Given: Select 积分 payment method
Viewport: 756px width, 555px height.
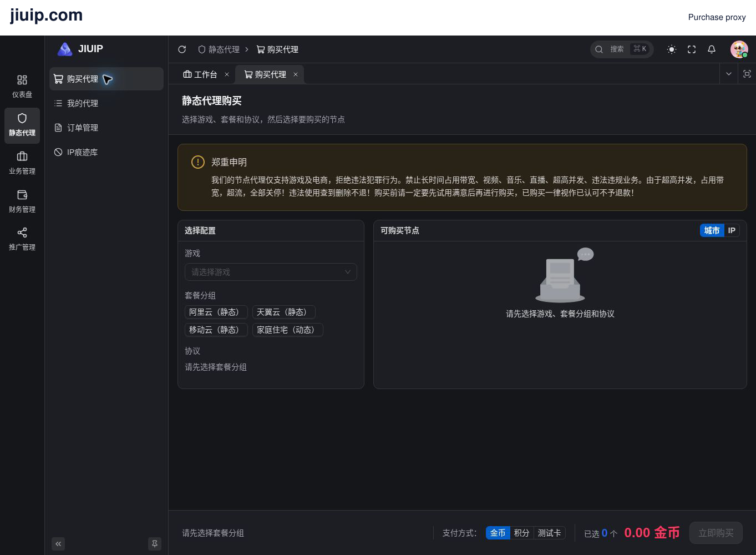Looking at the screenshot, I should point(521,533).
